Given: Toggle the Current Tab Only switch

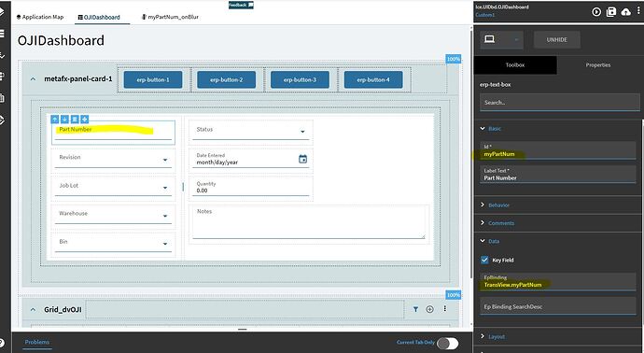Looking at the screenshot, I should 448,343.
